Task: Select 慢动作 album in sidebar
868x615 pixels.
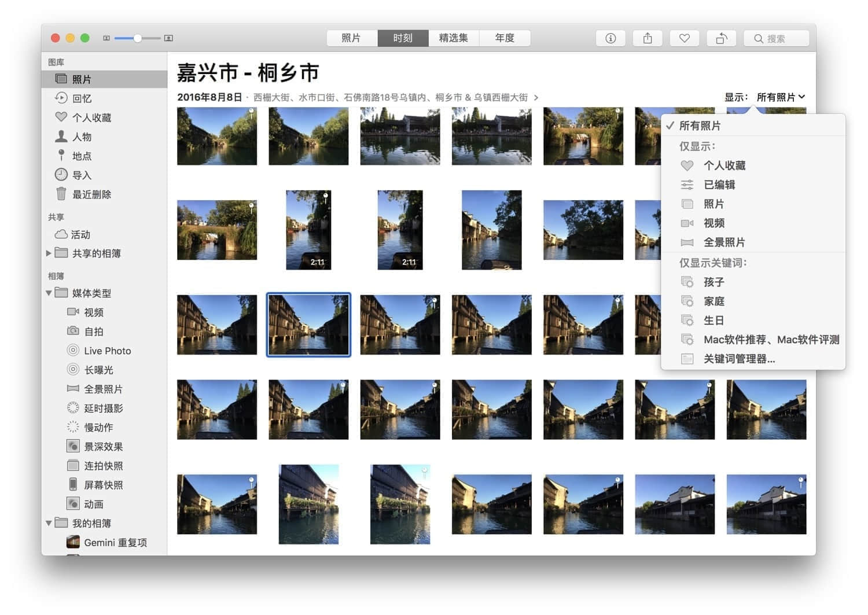Action: [x=104, y=427]
